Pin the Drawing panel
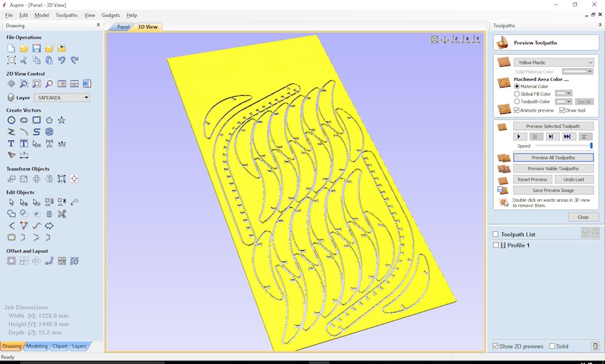The width and height of the screenshot is (605, 364). click(x=98, y=25)
